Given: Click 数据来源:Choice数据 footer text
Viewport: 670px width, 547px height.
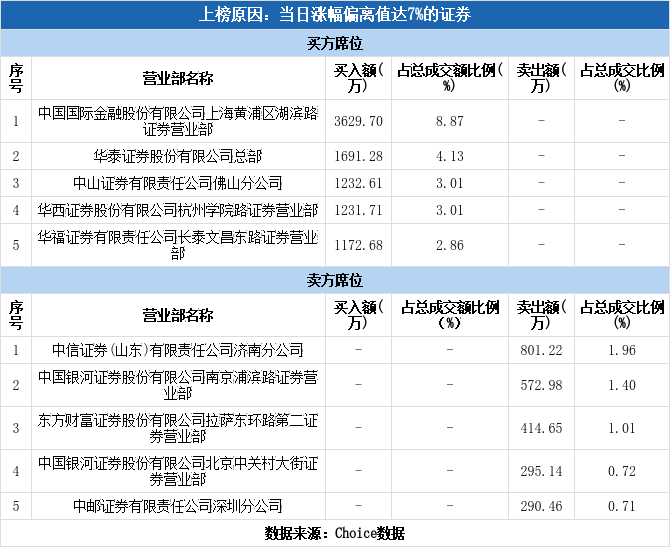Looking at the screenshot, I should coord(335,533).
